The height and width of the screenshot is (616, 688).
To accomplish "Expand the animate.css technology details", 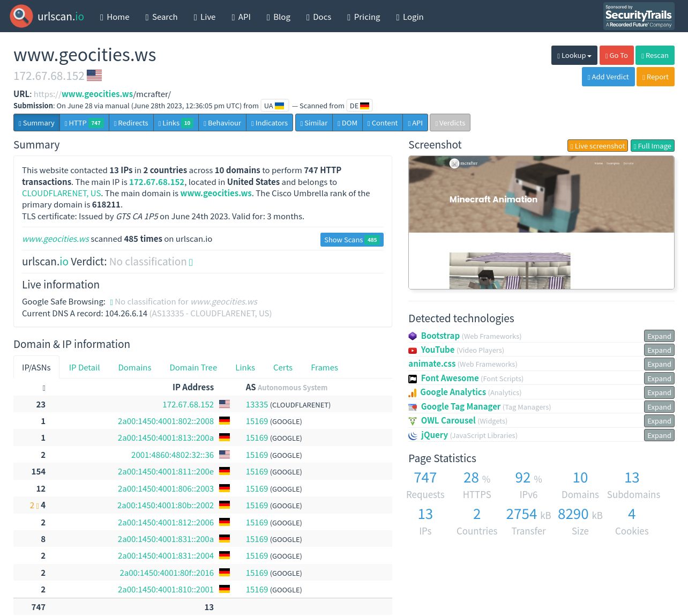I will [659, 364].
